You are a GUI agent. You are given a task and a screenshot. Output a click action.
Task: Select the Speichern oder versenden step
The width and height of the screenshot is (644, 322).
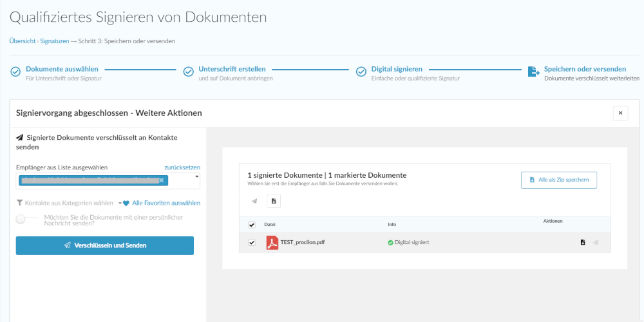coord(585,69)
